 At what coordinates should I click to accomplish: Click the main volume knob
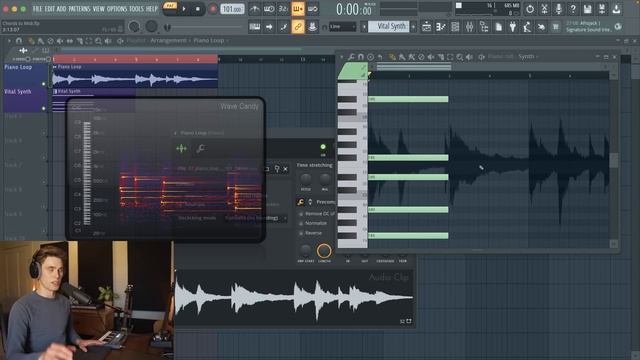134,27
